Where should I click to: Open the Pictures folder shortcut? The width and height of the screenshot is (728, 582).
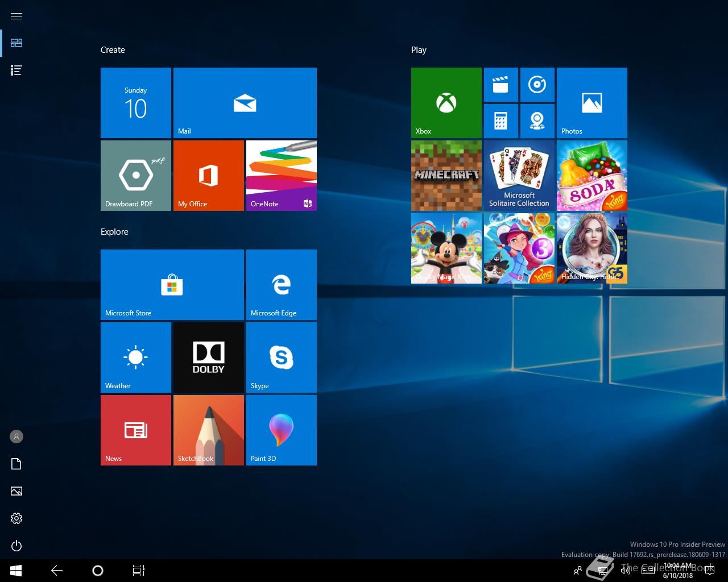pos(16,491)
